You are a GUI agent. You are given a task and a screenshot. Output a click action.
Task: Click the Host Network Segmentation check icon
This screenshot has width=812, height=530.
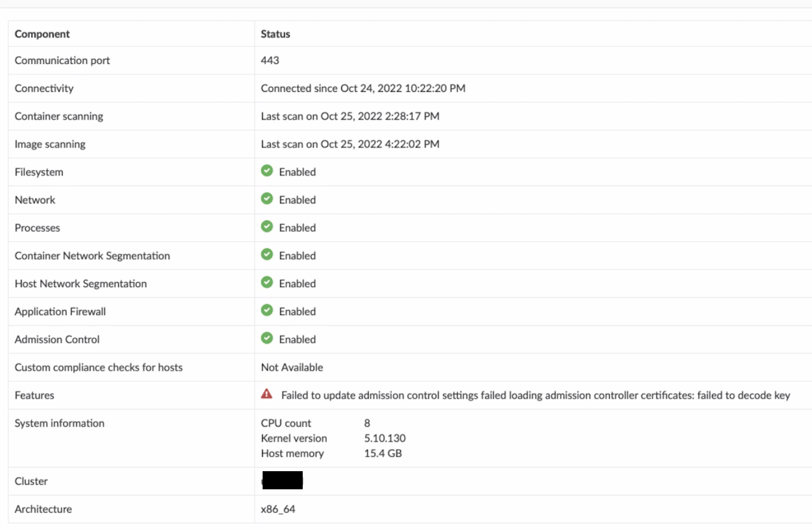coord(267,283)
